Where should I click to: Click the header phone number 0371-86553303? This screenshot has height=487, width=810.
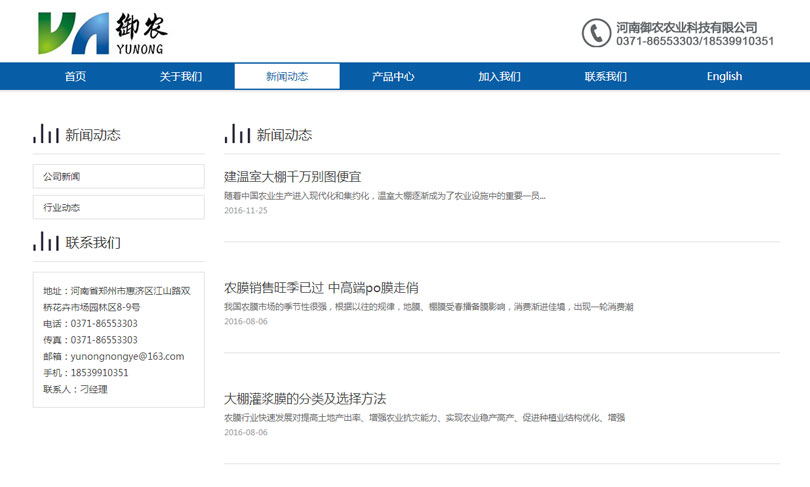[x=656, y=42]
